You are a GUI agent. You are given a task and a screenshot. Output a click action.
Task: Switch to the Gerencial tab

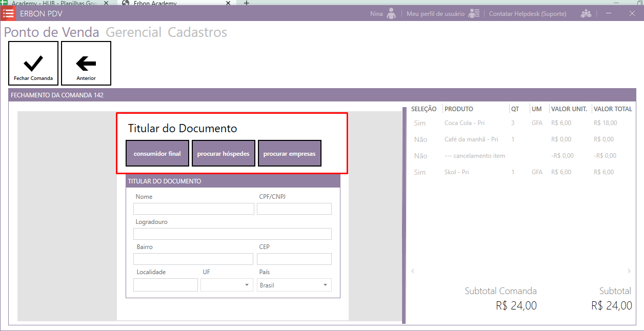tap(133, 32)
